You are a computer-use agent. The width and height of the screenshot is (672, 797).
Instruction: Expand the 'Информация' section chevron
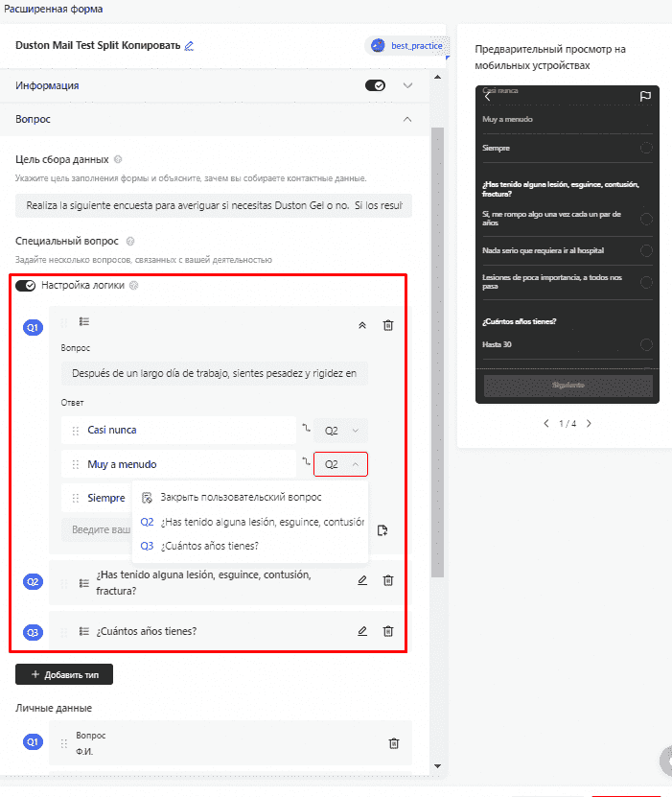(407, 85)
